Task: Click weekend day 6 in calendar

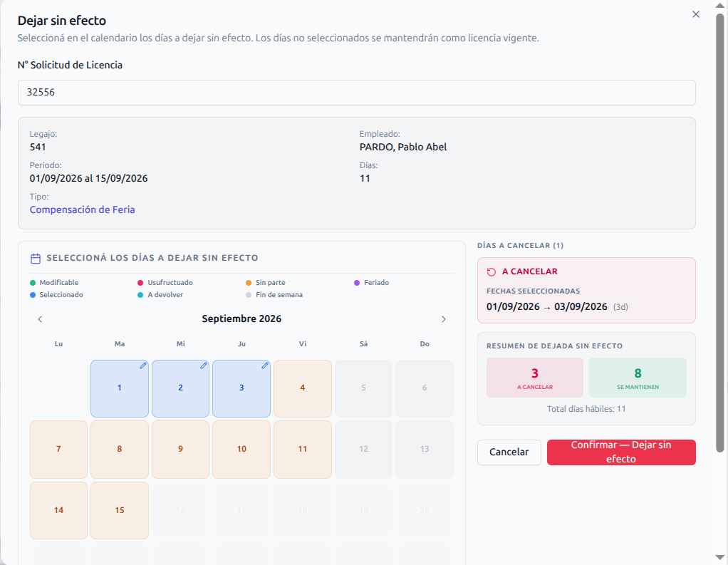Action: tap(425, 388)
